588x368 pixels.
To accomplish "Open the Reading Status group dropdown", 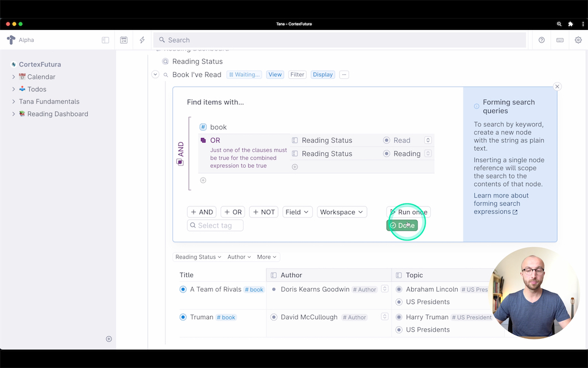I will tap(198, 257).
